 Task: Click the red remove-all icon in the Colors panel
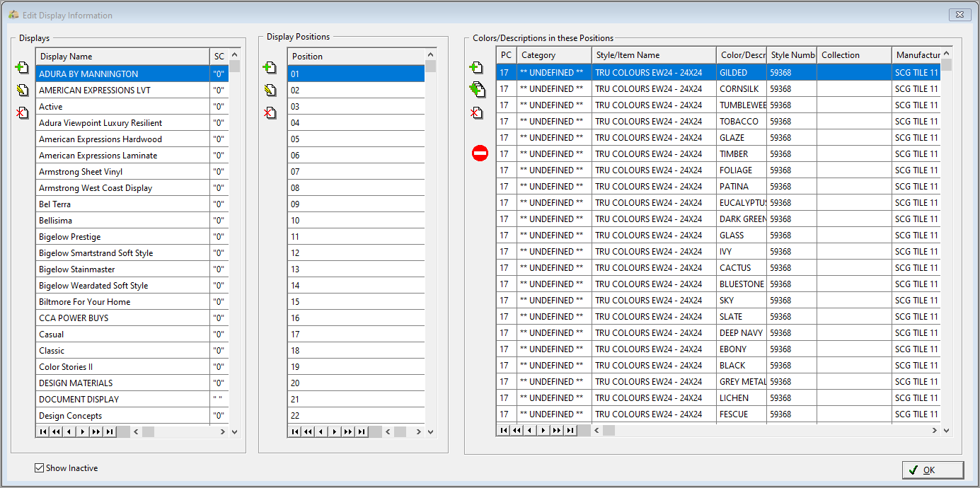[480, 153]
